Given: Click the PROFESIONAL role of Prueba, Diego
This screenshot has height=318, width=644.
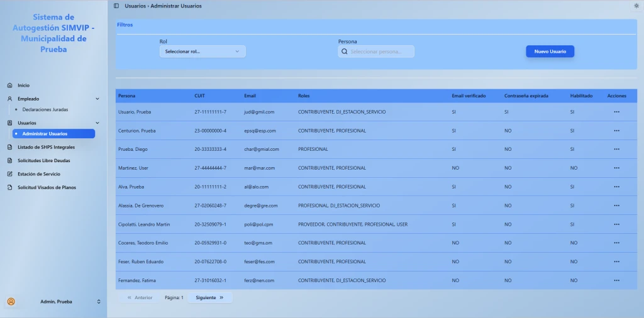Looking at the screenshot, I should (313, 150).
